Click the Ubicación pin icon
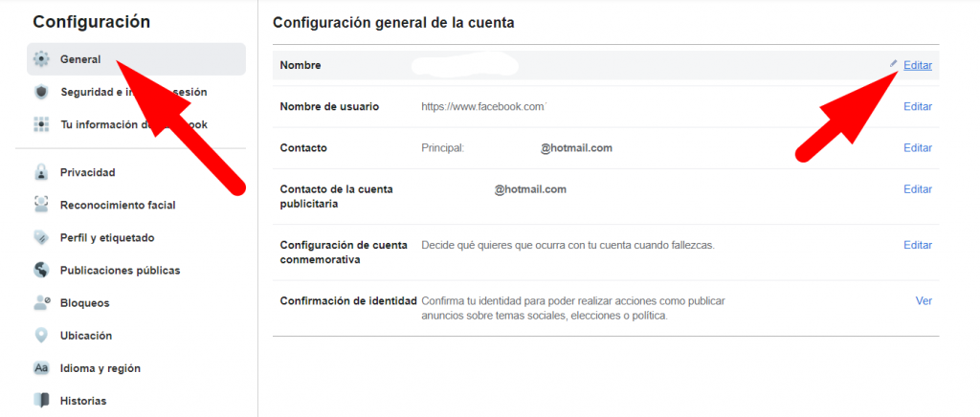 point(41,336)
